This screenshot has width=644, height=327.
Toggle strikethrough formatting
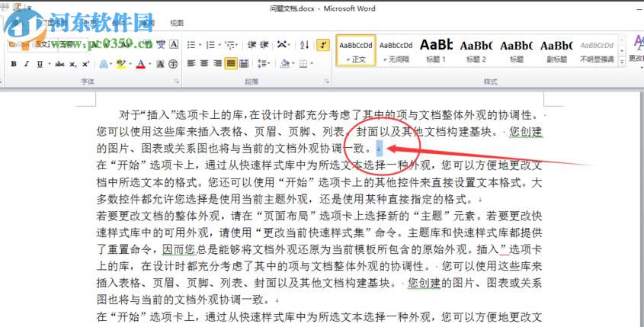tap(60, 64)
